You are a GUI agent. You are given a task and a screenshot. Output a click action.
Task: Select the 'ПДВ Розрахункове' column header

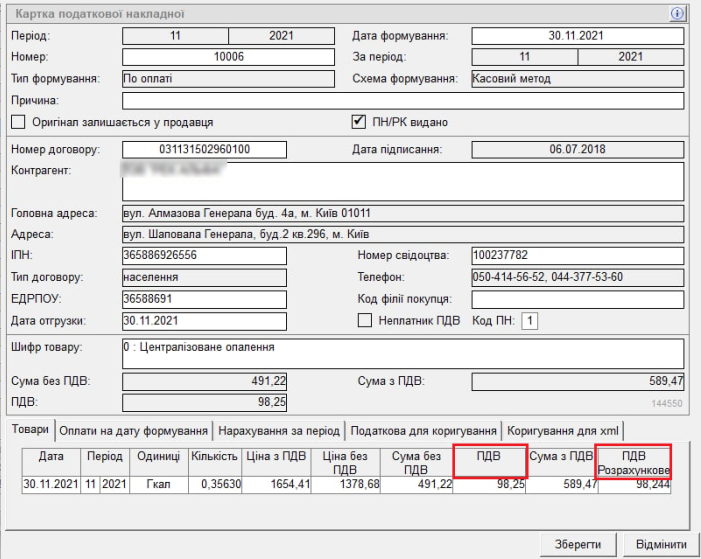633,461
